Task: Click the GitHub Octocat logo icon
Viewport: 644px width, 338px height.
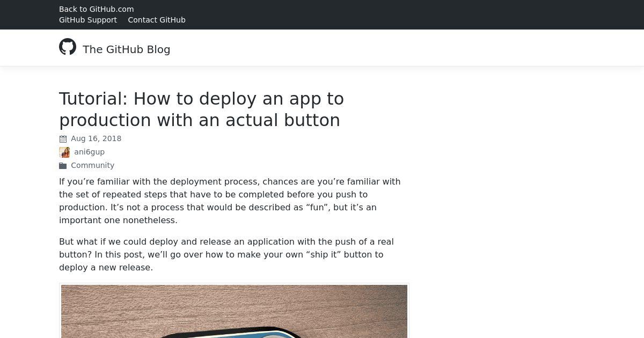Action: coord(68,47)
